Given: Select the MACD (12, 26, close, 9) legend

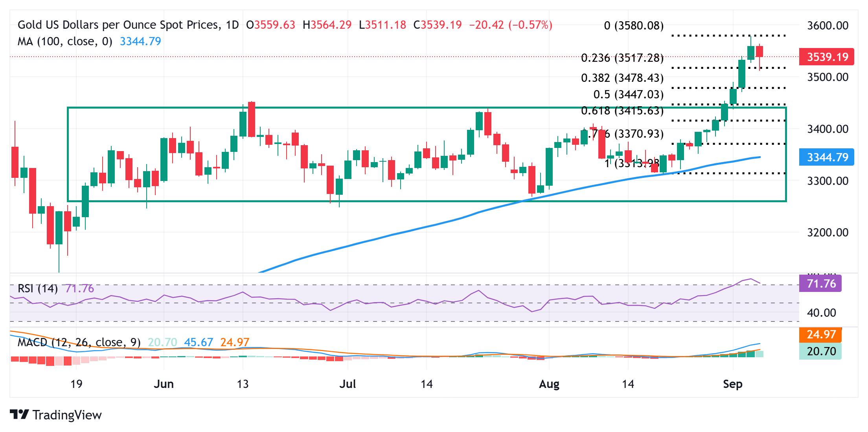Looking at the screenshot, I should tap(79, 342).
